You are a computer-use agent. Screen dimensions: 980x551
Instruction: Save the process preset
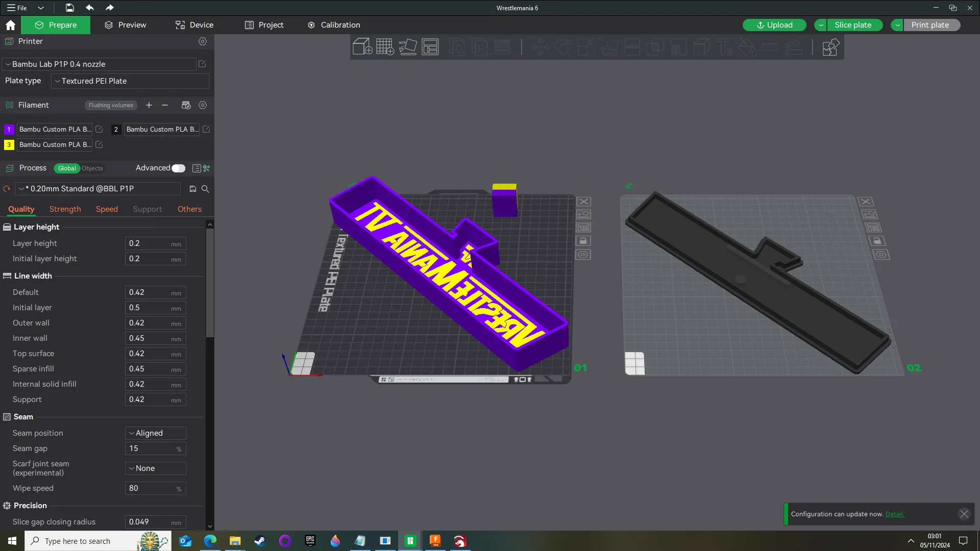pyautogui.click(x=193, y=189)
